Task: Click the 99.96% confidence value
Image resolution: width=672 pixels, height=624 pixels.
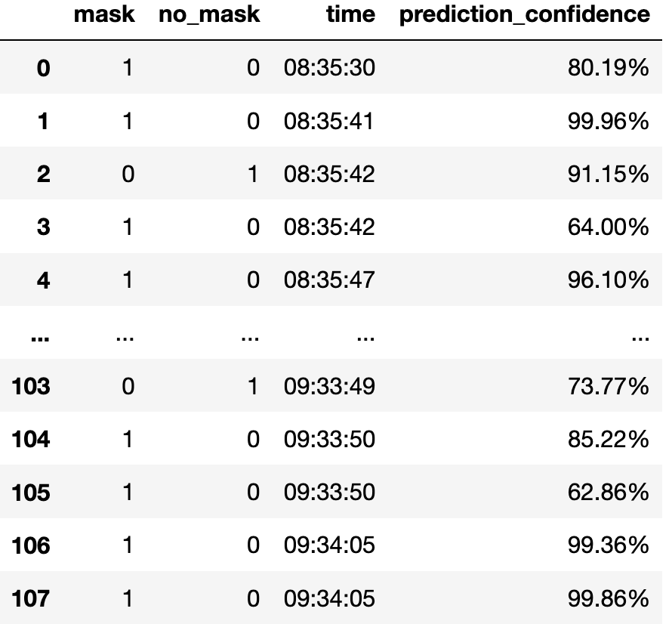Action: tap(609, 122)
